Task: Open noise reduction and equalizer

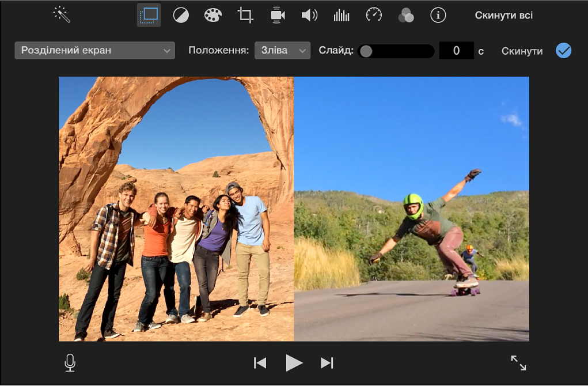Action: click(x=342, y=16)
